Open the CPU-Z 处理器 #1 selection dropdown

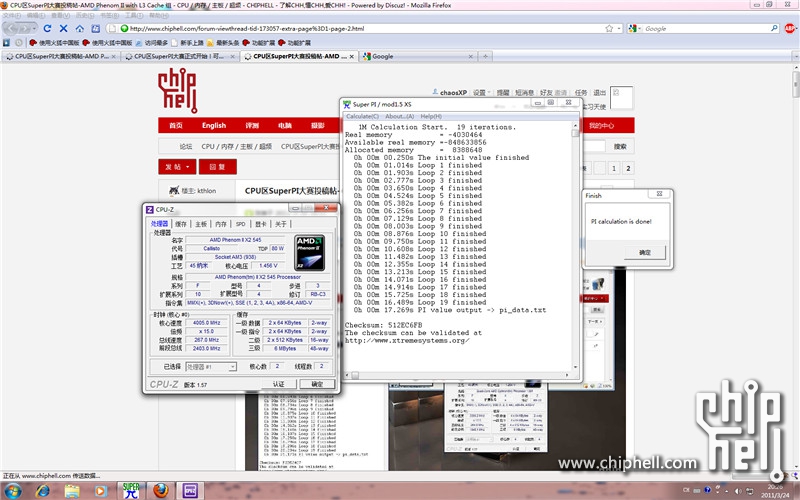pyautogui.click(x=210, y=367)
